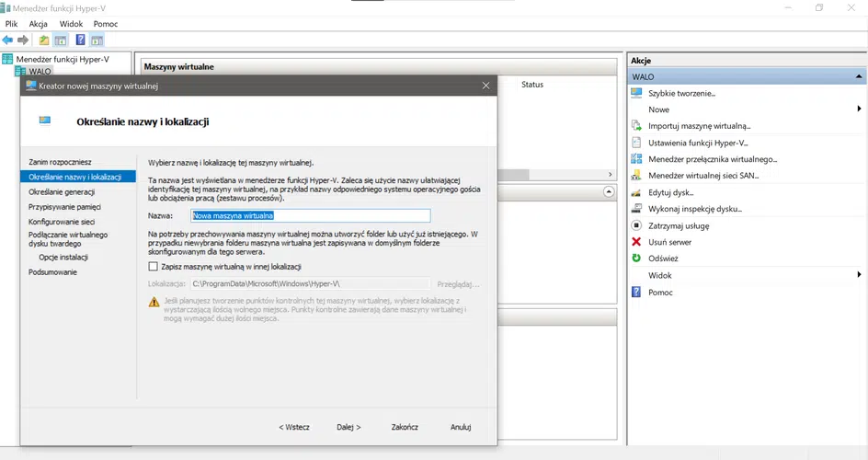The height and width of the screenshot is (460, 868).
Task: Enable Zapisz maszynę wirtualną w innej lokalizacji
Action: tap(154, 267)
